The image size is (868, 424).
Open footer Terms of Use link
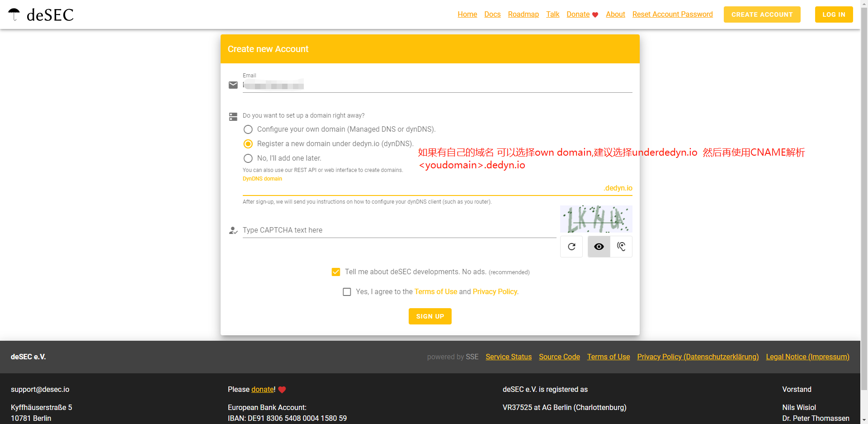[609, 357]
